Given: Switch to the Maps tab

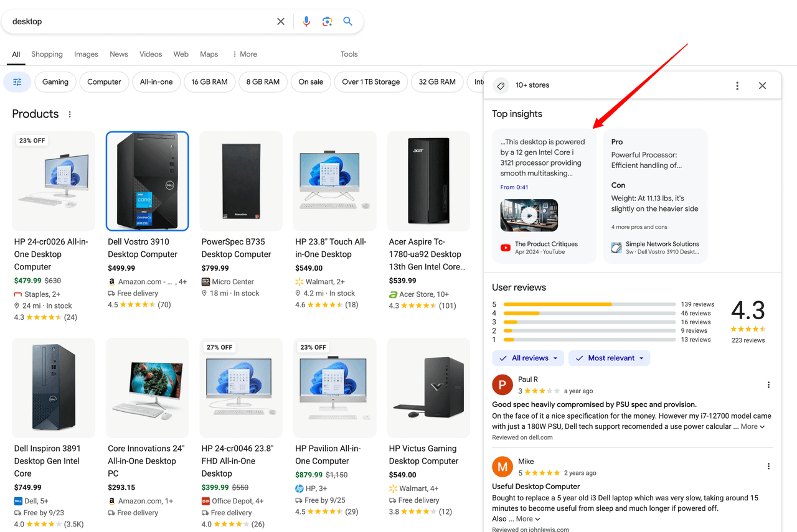Looking at the screenshot, I should [209, 54].
